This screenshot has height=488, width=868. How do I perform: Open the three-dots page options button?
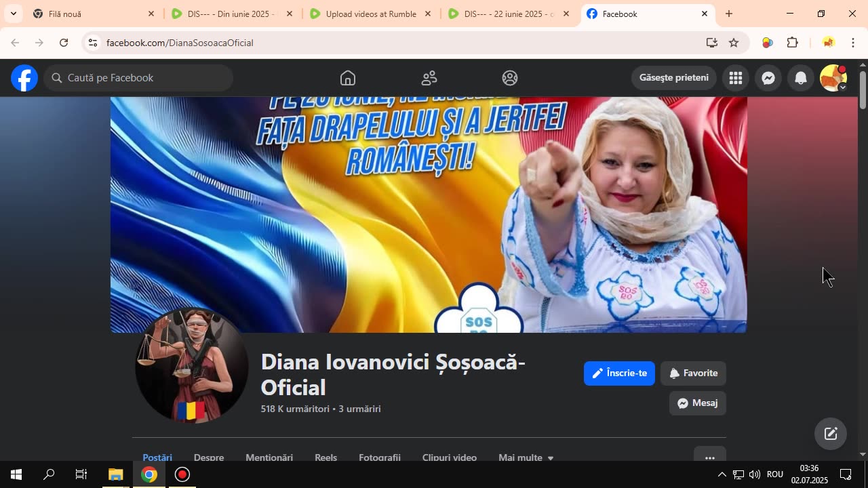(x=710, y=455)
